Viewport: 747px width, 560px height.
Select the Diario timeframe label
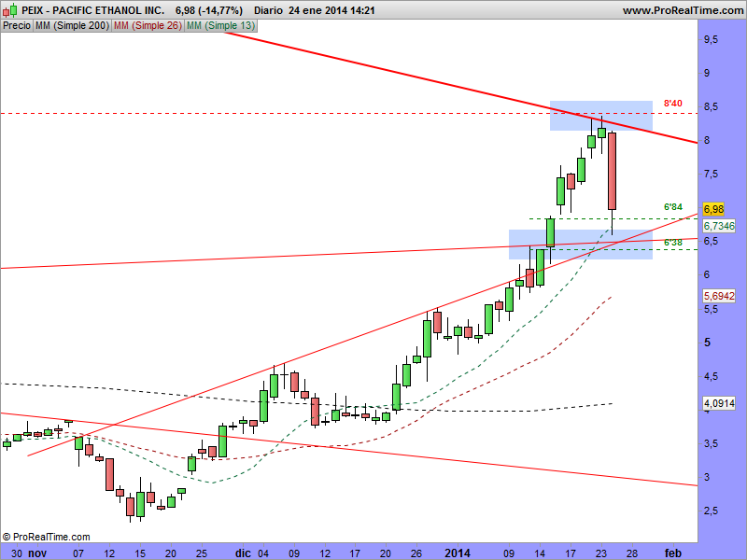[268, 10]
